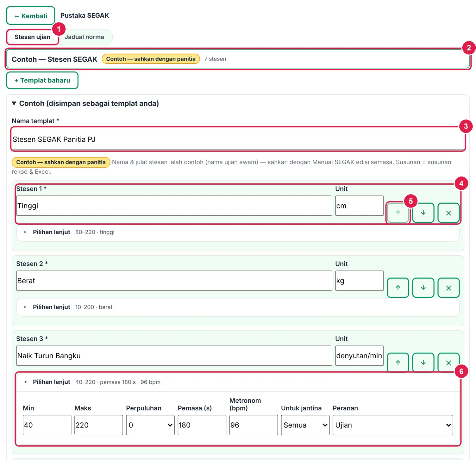Edit the Nama templat field
Viewport: 476px width, 460px height.
238,139
